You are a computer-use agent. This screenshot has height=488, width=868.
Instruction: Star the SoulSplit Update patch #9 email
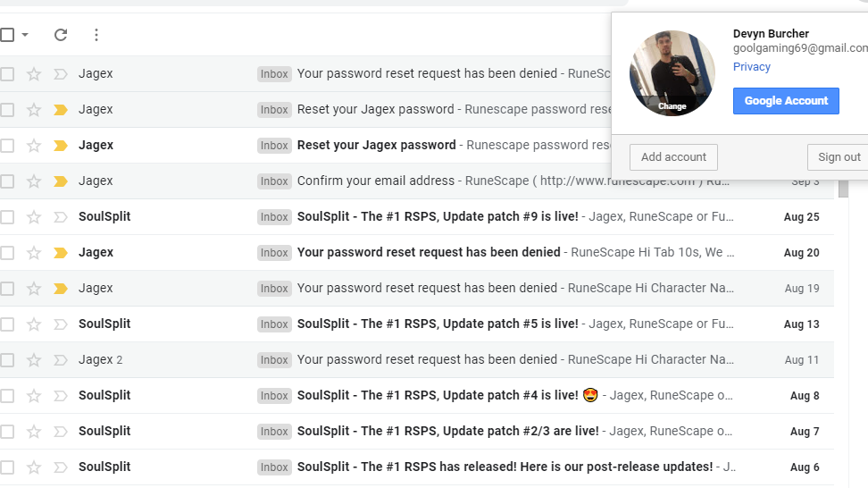click(34, 216)
